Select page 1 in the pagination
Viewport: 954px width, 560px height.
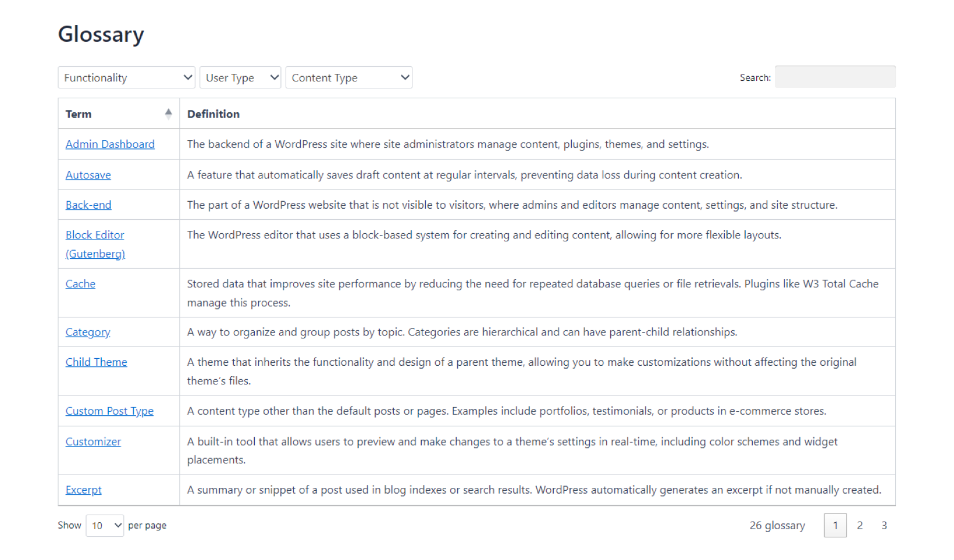pyautogui.click(x=835, y=525)
